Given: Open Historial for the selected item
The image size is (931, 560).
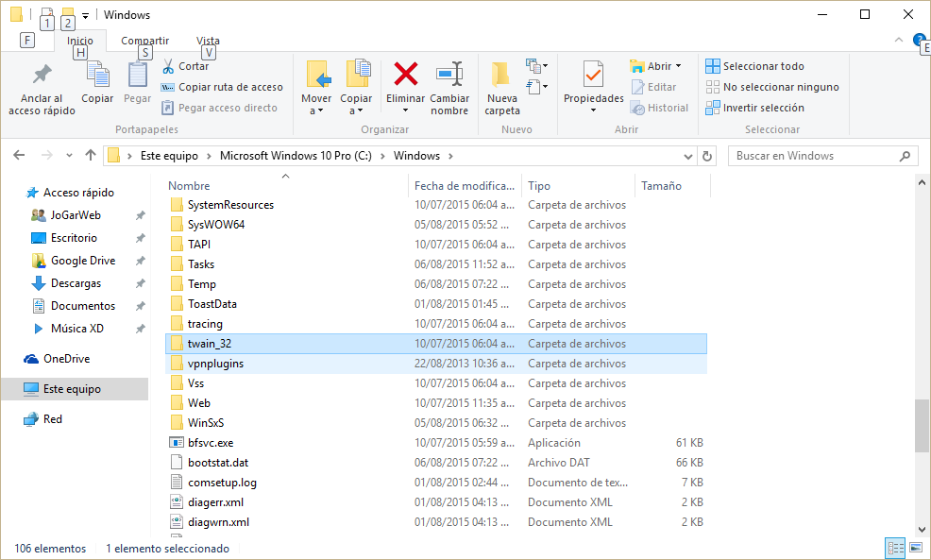Looking at the screenshot, I should point(659,108).
